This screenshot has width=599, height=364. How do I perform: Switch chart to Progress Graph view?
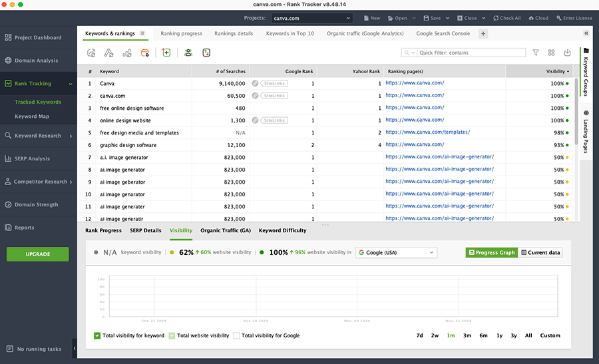click(x=492, y=252)
